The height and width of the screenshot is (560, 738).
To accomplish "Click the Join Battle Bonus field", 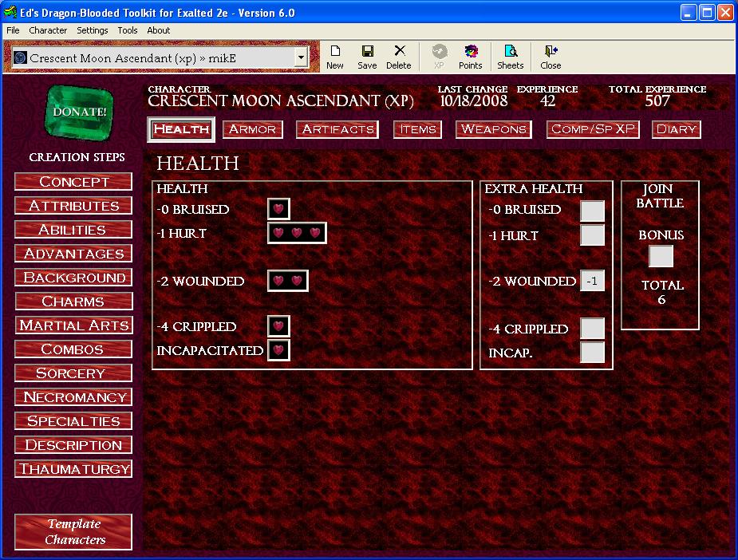I will tap(661, 256).
